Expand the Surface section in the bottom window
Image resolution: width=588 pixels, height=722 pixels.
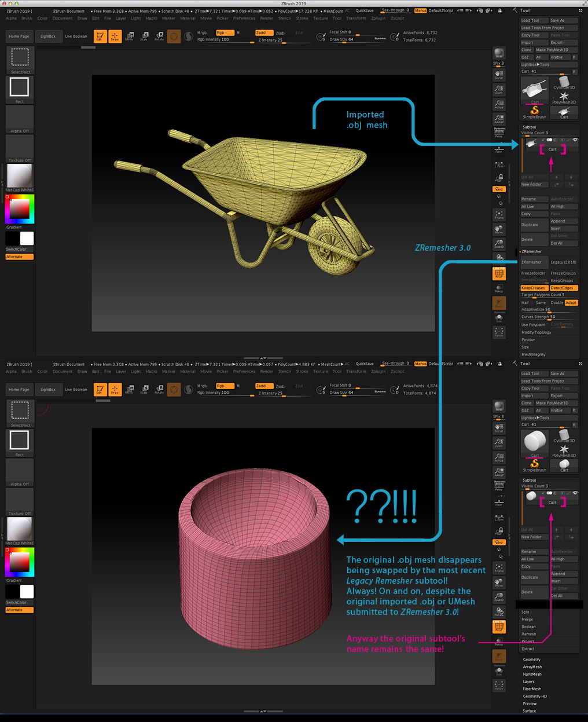coord(530,711)
